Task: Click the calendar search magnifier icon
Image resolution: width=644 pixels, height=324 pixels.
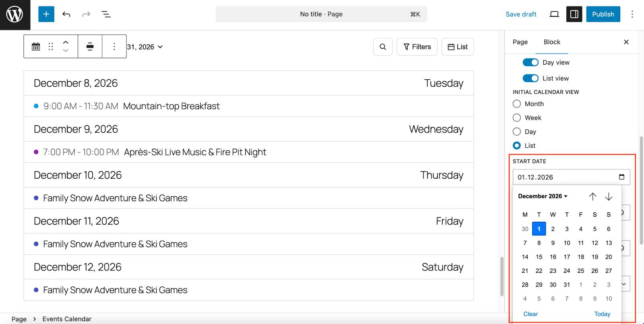Action: point(383,47)
